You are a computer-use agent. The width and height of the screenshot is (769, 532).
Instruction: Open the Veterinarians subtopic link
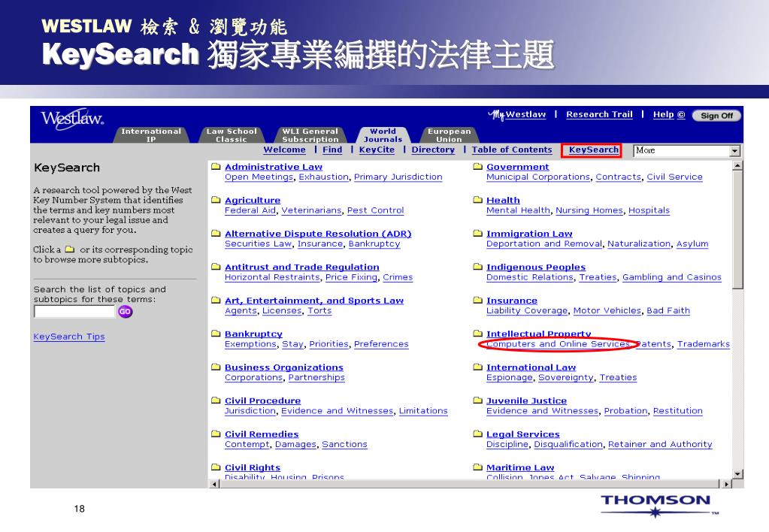click(x=311, y=211)
